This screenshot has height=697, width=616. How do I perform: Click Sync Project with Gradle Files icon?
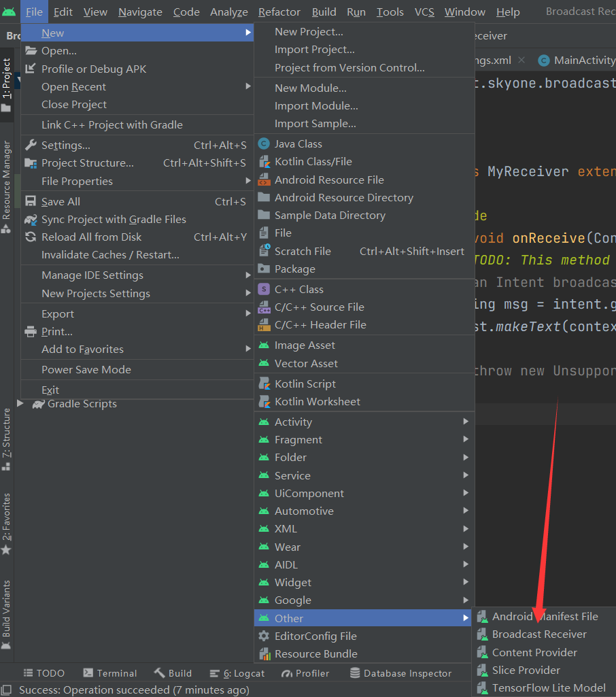(x=31, y=220)
